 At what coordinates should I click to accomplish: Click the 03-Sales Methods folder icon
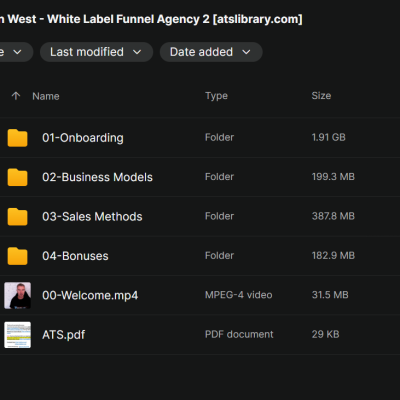[x=17, y=216]
